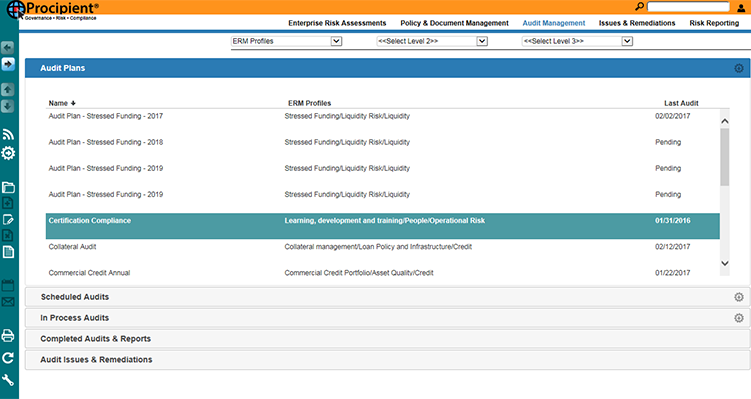Open the In Process Audits gear settings
The height and width of the screenshot is (399, 751).
point(739,318)
